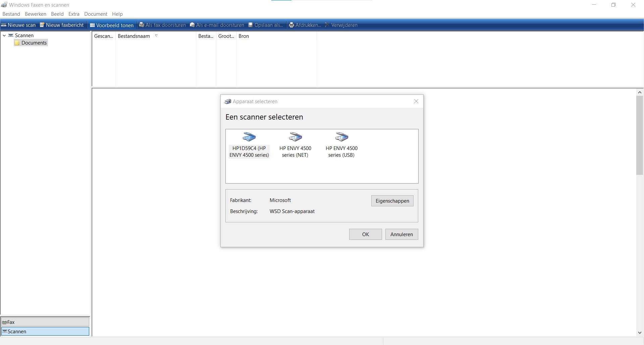This screenshot has width=644, height=345.
Task: Open scanner Eigenschappen button
Action: point(392,201)
